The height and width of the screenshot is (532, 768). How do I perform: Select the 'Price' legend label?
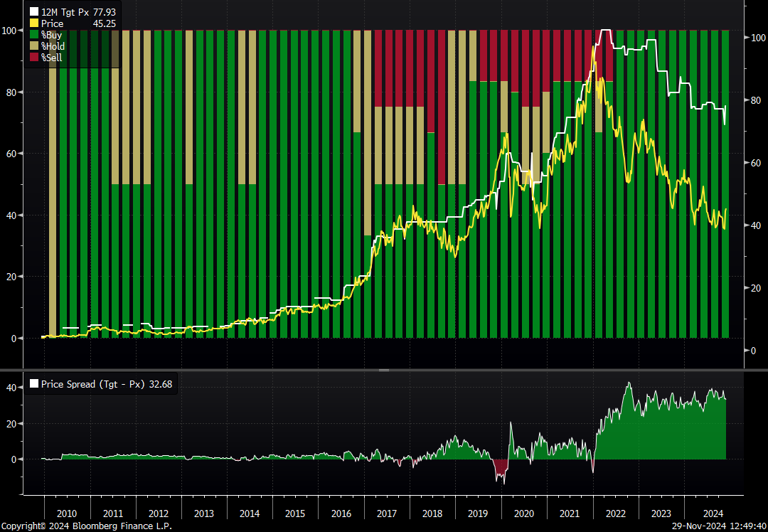point(53,23)
